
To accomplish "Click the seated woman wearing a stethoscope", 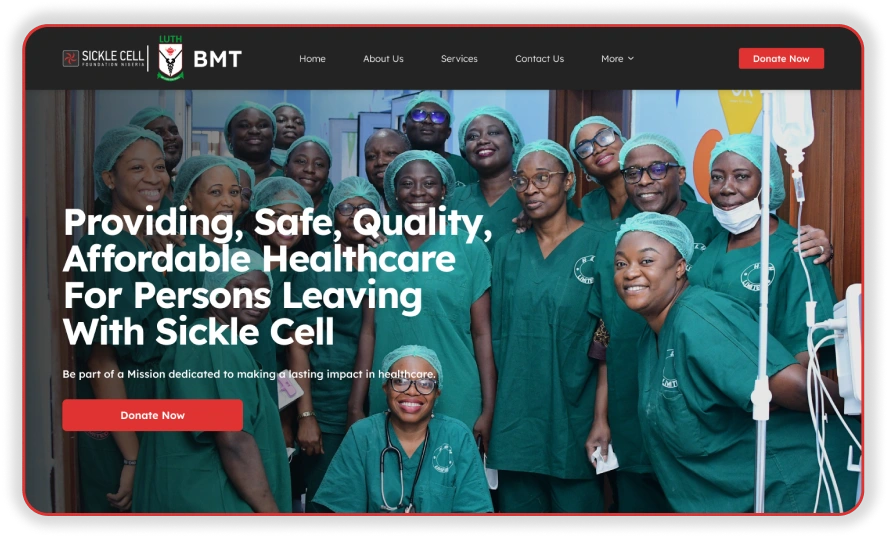I will pyautogui.click(x=405, y=437).
